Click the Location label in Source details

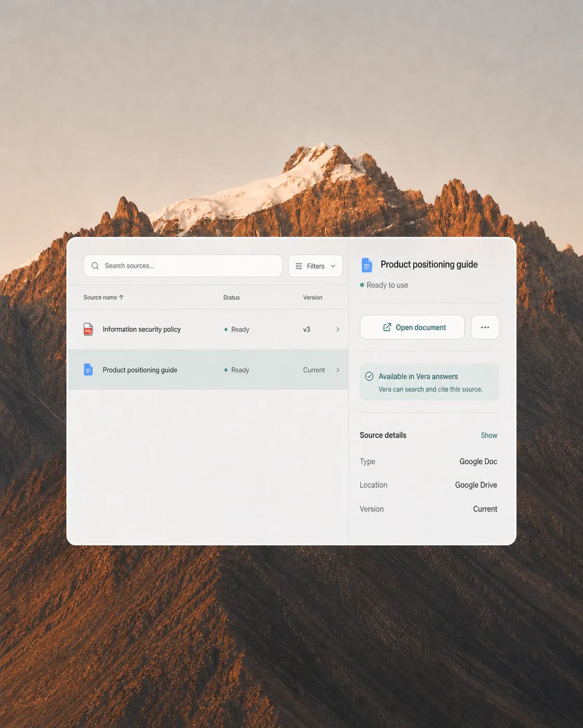[x=374, y=485]
